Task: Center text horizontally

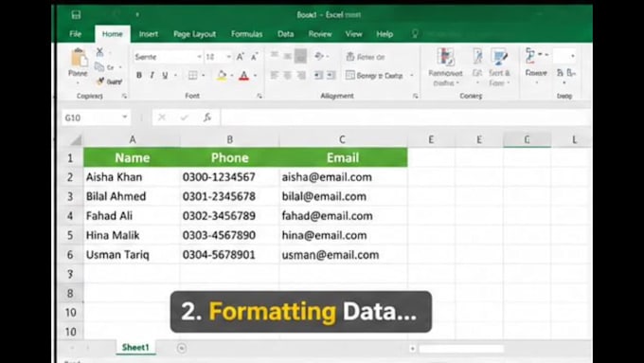Action: 288,75
